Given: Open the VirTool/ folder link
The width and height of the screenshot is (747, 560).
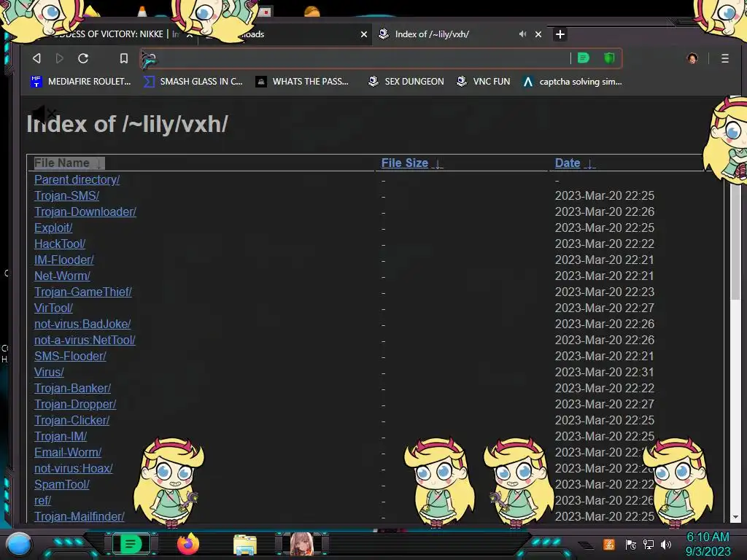Looking at the screenshot, I should click(x=53, y=308).
